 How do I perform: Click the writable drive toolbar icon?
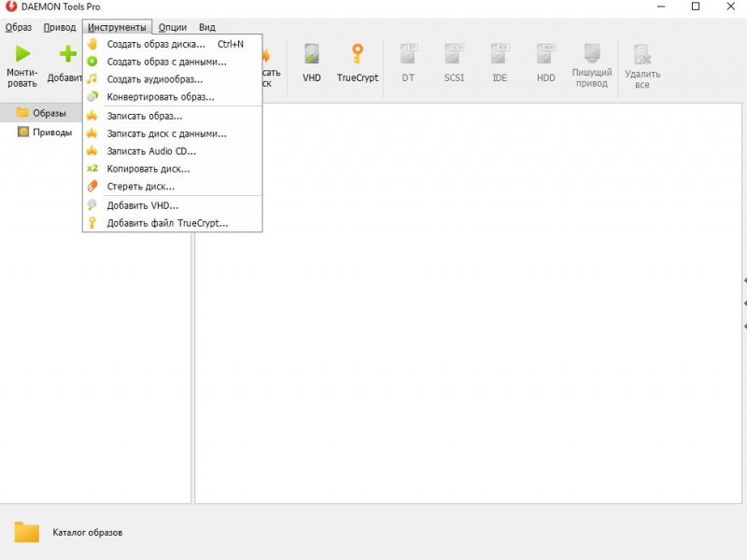[592, 53]
